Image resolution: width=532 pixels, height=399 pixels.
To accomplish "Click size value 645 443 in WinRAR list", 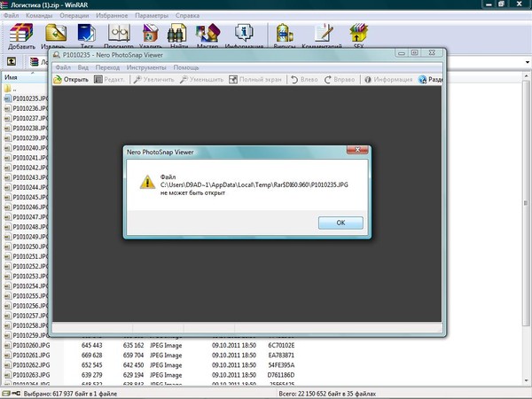I will pos(91,346).
